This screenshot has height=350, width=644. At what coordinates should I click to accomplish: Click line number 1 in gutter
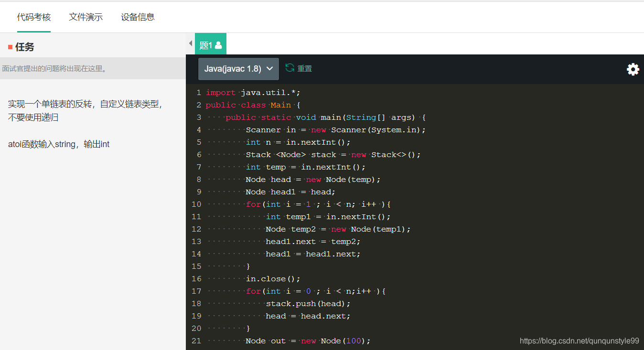click(x=199, y=93)
